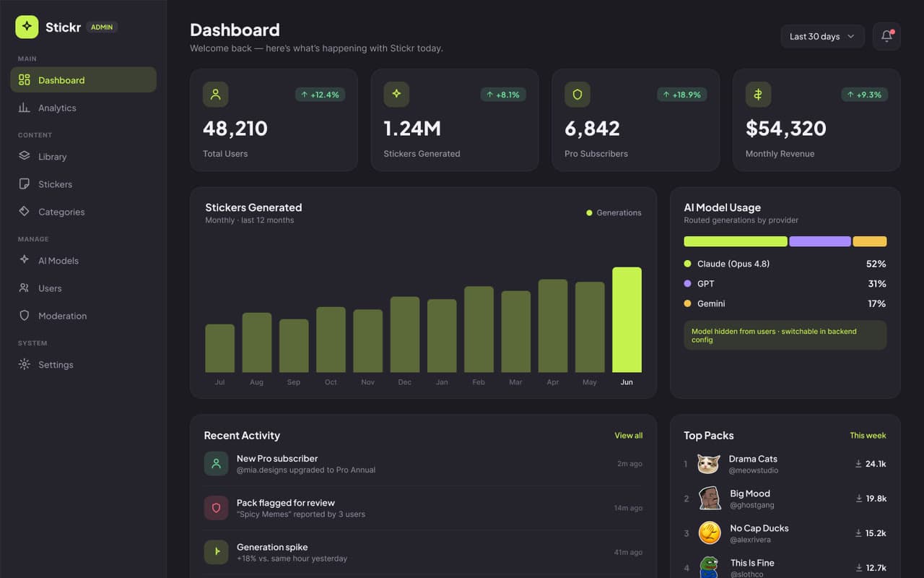
Task: Click "Claude (Opus 4.8)" legend row
Action: (x=785, y=264)
